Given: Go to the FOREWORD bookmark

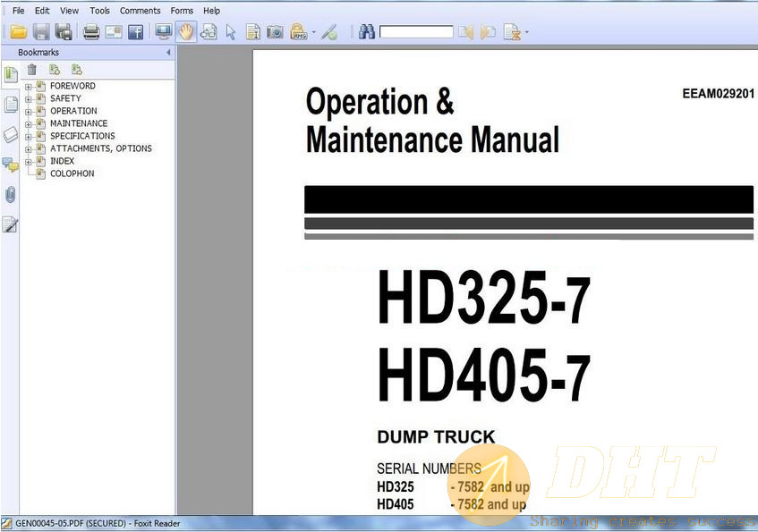Looking at the screenshot, I should tap(73, 86).
